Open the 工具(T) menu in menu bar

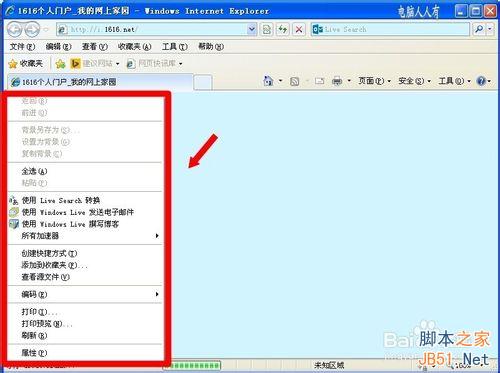point(175,47)
